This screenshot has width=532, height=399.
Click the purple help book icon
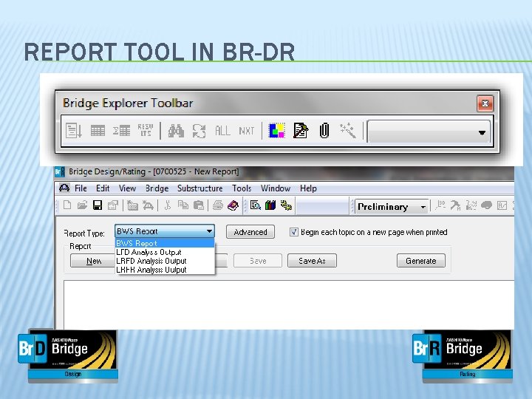tap(233, 205)
